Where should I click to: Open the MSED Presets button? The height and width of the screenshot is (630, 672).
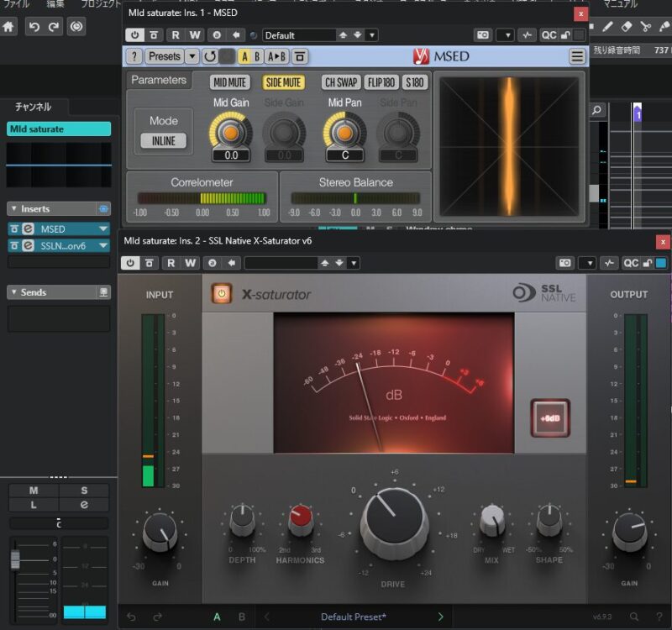coord(164,56)
